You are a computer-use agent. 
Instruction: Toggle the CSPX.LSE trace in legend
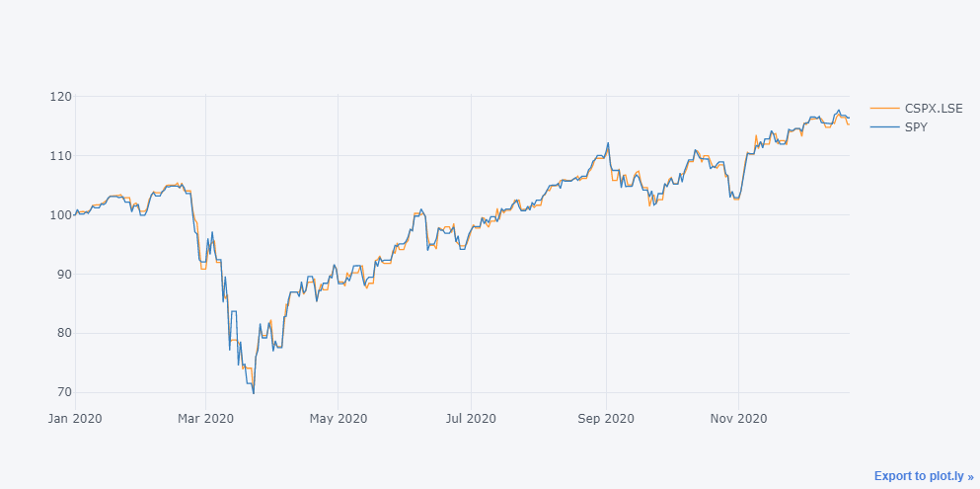[x=933, y=108]
